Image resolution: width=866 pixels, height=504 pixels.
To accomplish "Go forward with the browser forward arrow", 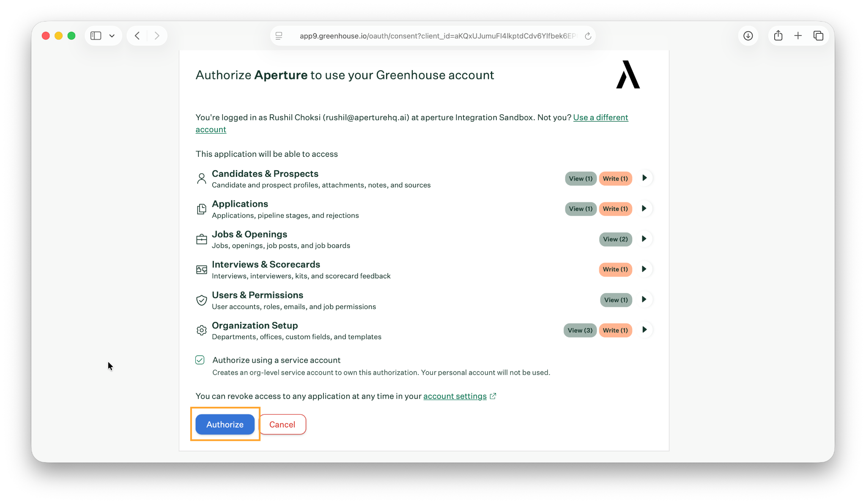I will click(157, 36).
